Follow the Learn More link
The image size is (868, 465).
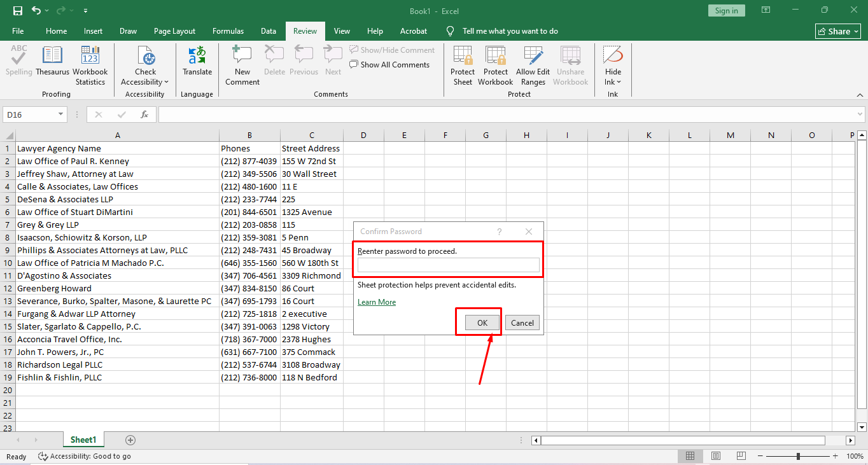click(377, 302)
